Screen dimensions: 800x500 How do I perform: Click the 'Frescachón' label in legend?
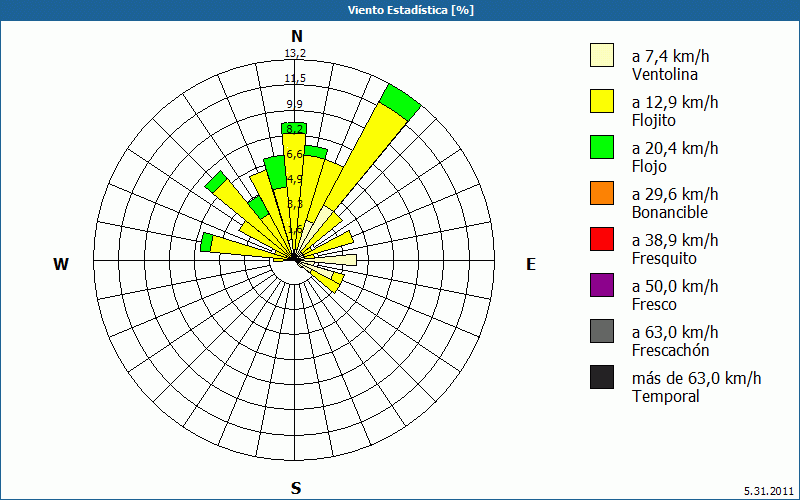670,351
